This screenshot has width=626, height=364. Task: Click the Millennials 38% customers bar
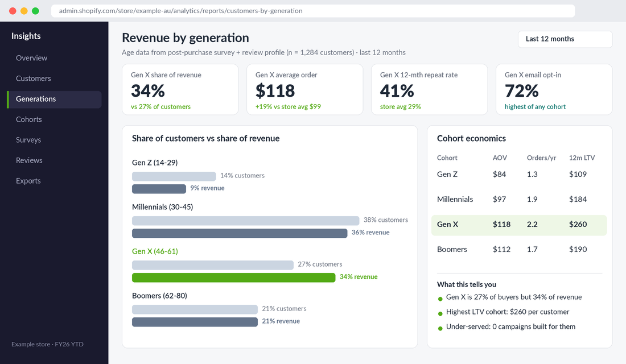245,220
